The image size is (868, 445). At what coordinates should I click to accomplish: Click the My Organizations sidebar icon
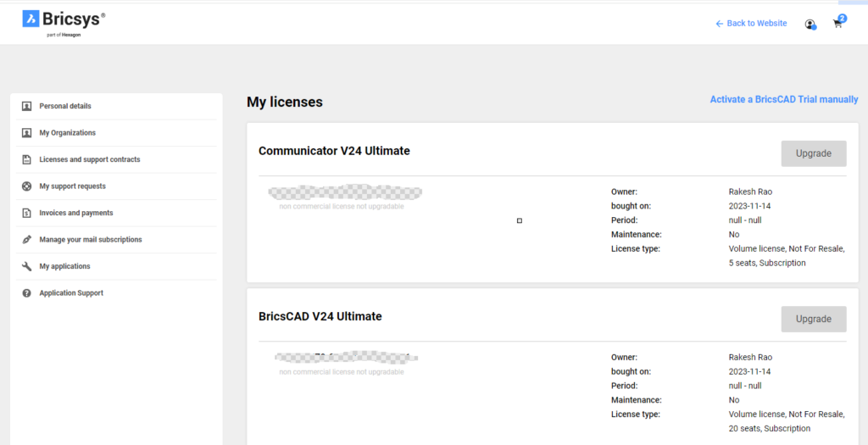pyautogui.click(x=26, y=133)
